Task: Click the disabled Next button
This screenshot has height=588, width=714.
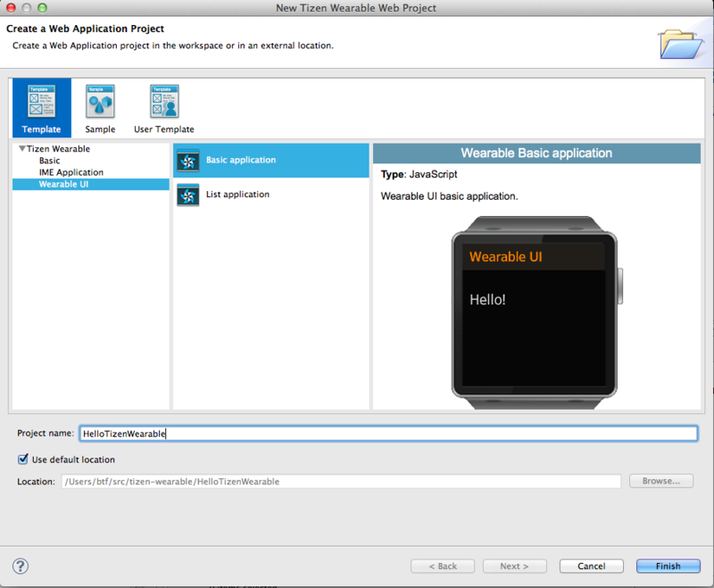Action: point(515,566)
